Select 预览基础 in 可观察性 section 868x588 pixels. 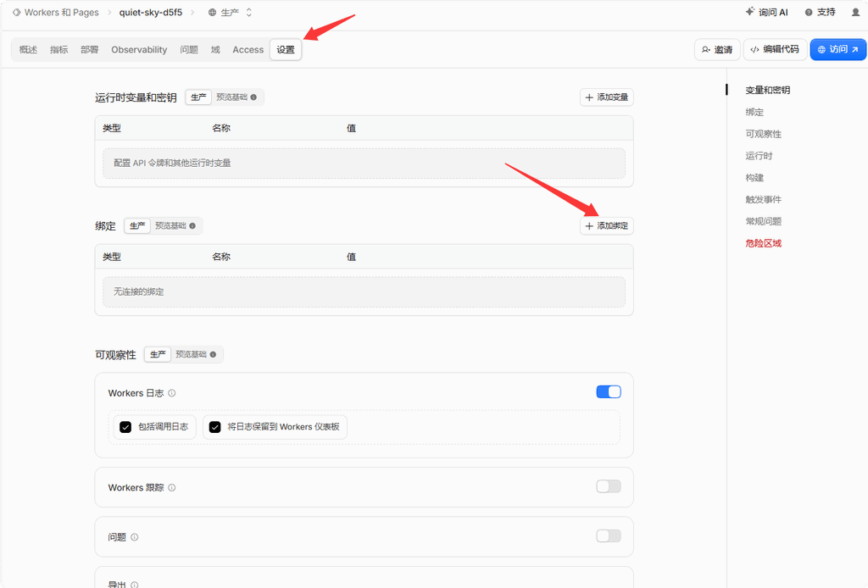pyautogui.click(x=191, y=354)
